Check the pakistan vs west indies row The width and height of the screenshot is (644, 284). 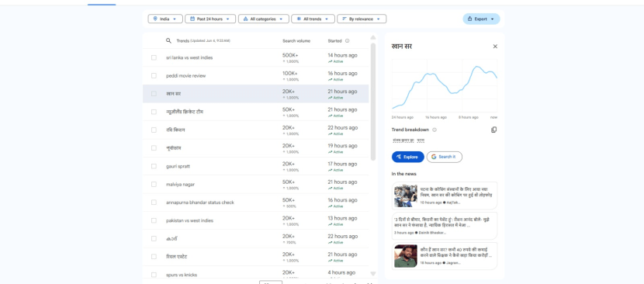coord(154,220)
